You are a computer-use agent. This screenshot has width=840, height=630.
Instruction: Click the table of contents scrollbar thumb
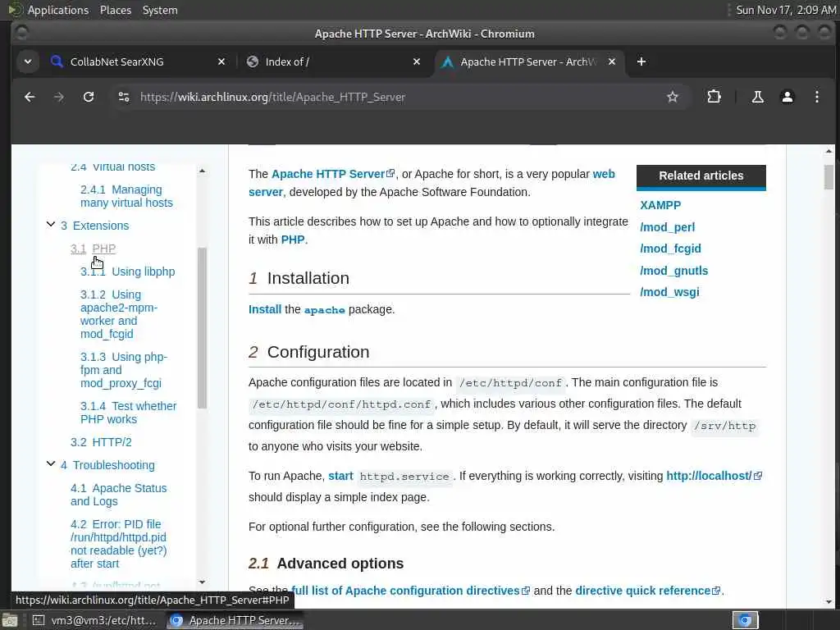coord(202,328)
